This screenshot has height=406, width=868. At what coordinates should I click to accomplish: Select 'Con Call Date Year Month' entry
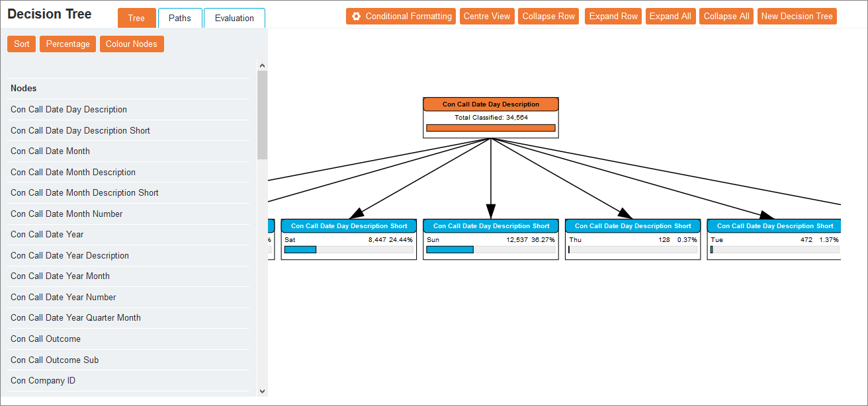pos(130,276)
